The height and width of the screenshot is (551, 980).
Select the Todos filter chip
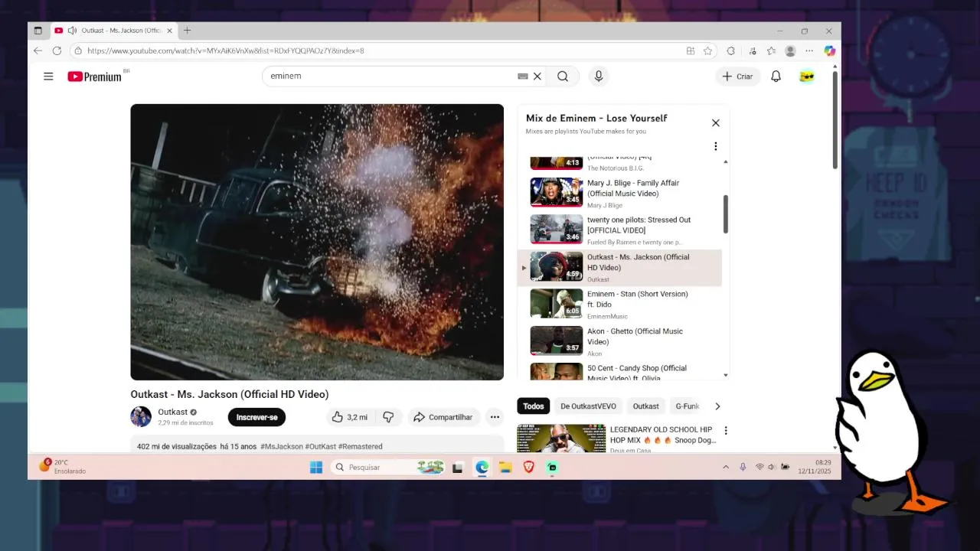pos(534,406)
